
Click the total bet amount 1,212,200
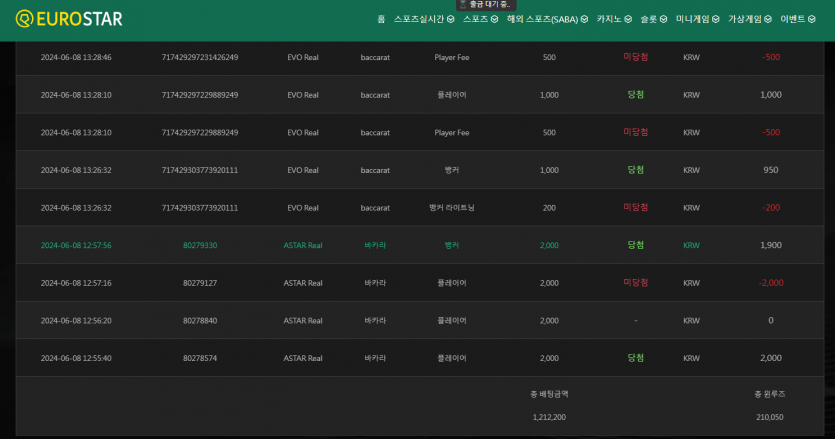click(x=549, y=417)
